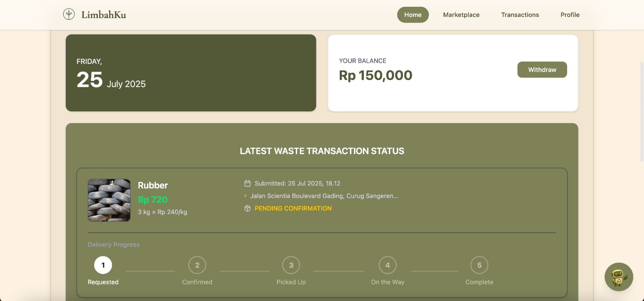The width and height of the screenshot is (644, 301).
Task: Select step 2 Confirmed circle
Action: [197, 265]
